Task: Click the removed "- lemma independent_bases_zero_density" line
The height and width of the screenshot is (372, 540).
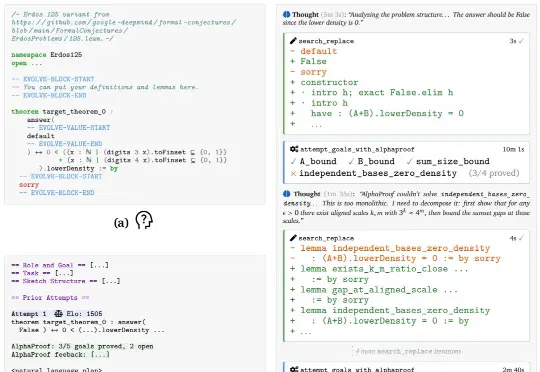Action: coord(390,248)
